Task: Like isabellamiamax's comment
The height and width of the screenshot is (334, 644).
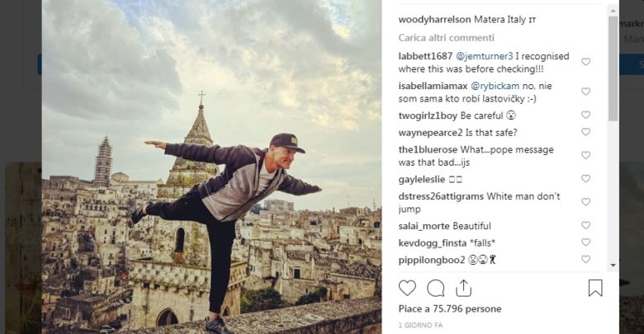Action: point(585,91)
